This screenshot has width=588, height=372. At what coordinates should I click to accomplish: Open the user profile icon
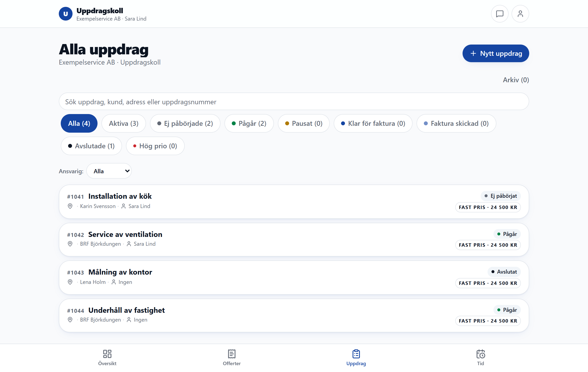point(520,14)
